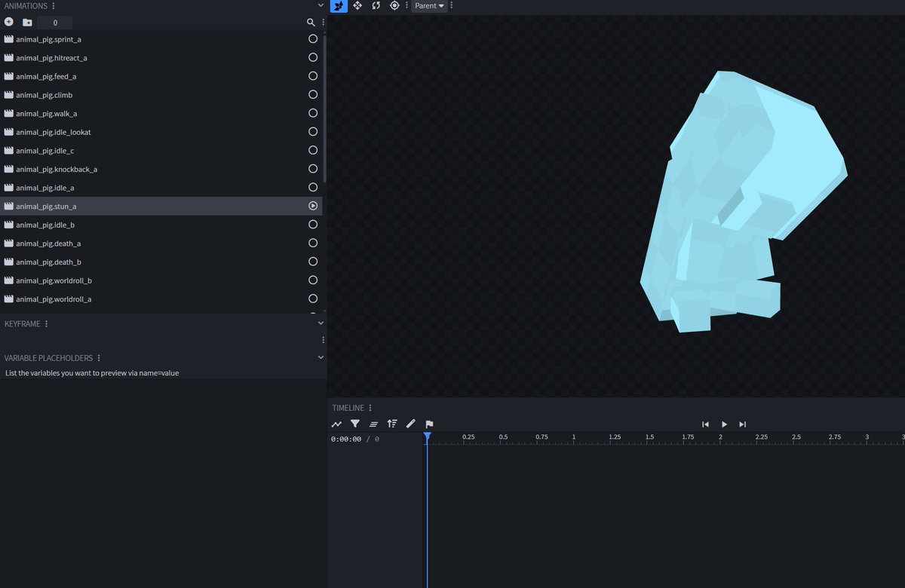Jump to timeline end
This screenshot has width=905, height=588.
[743, 424]
